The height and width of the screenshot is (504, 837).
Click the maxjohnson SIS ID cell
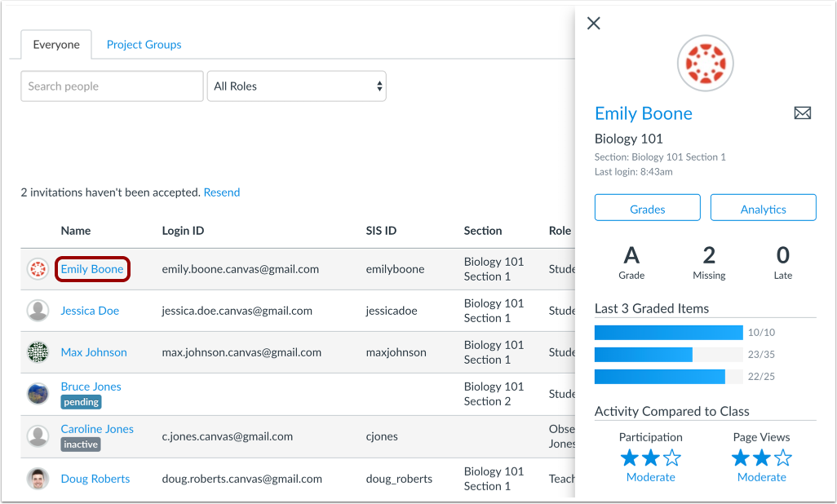(396, 352)
